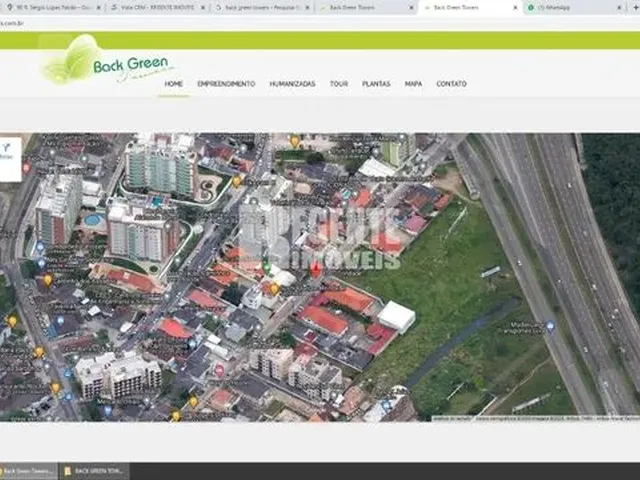
Task: Click the address bar URL
Action: click(x=11, y=23)
